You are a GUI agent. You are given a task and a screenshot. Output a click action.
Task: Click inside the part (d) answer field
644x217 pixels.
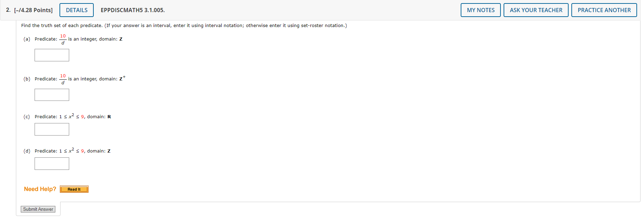click(52, 163)
